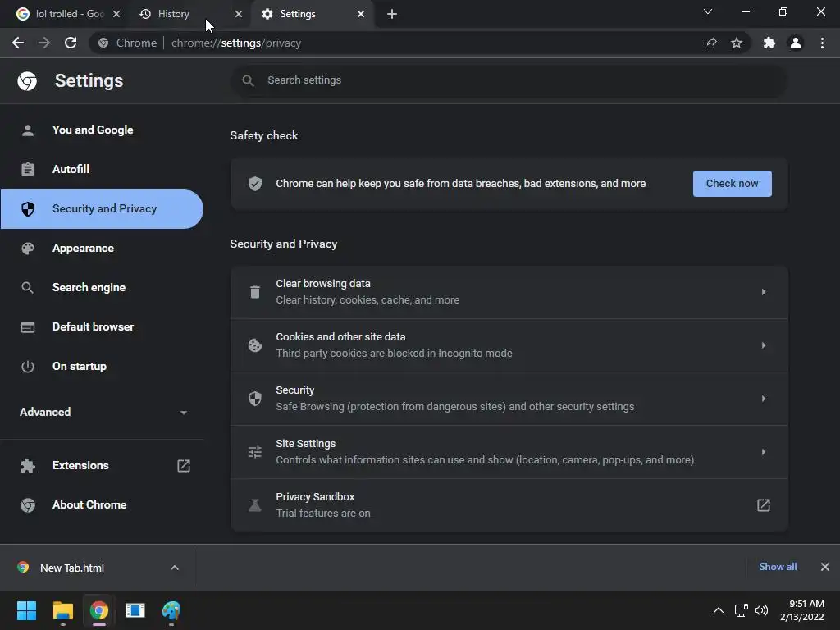Open Default browser settings
The height and width of the screenshot is (630, 840).
102,326
